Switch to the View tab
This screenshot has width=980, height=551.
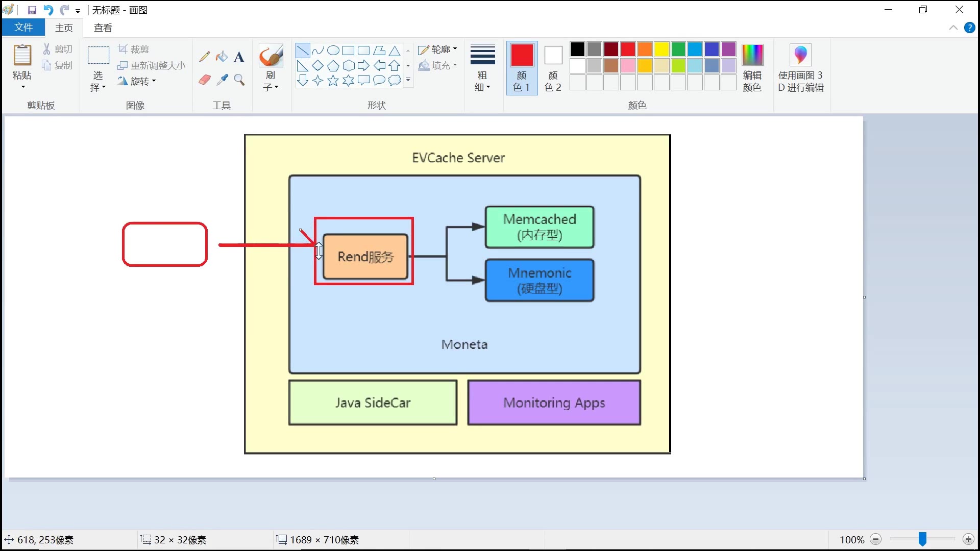103,28
